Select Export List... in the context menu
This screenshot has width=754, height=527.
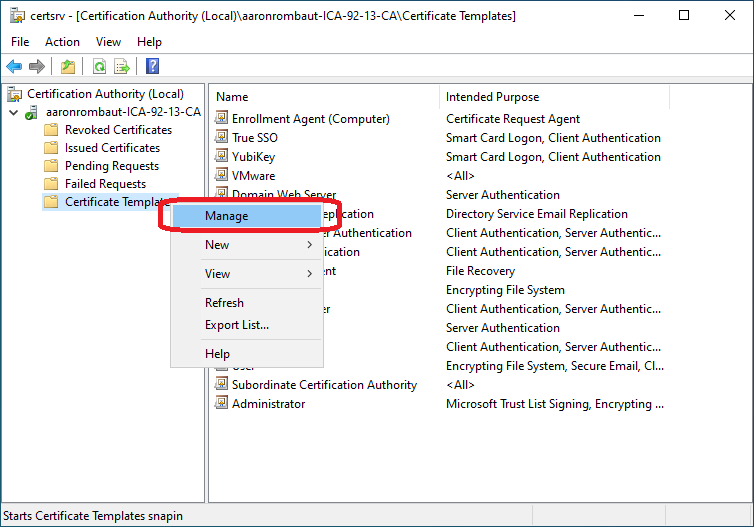point(237,325)
